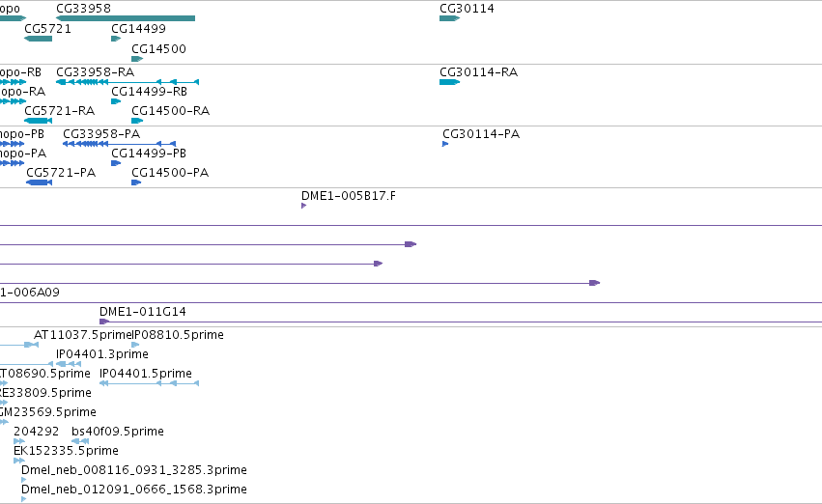Select the bs40f09.5prime EST glyph
Viewport: 822px width, 504px height.
(x=80, y=440)
